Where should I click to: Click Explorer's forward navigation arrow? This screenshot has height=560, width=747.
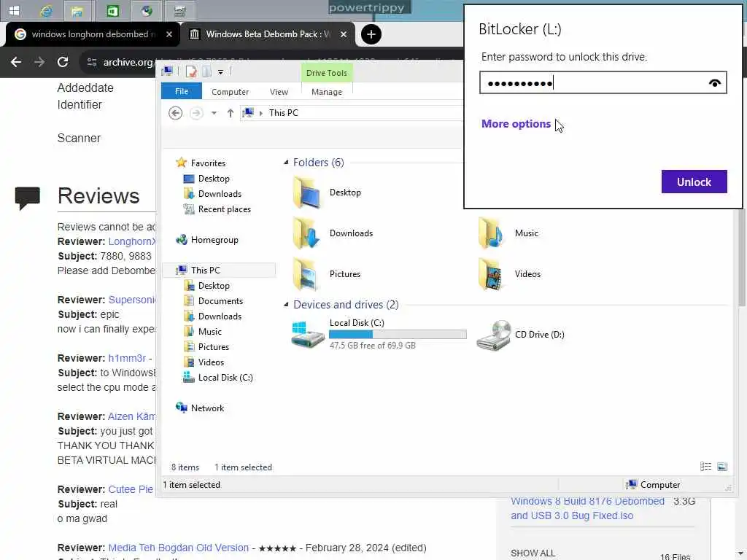pos(196,113)
